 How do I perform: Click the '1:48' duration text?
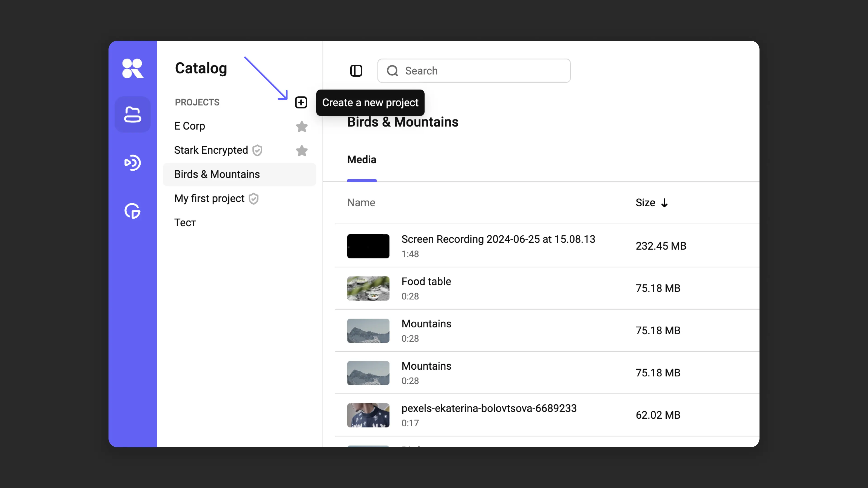[x=410, y=254]
